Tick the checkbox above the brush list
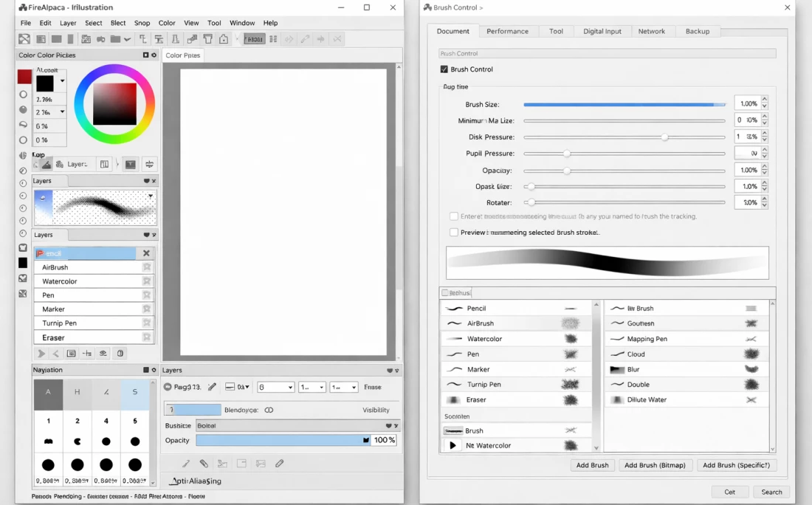812x505 pixels. tap(444, 293)
